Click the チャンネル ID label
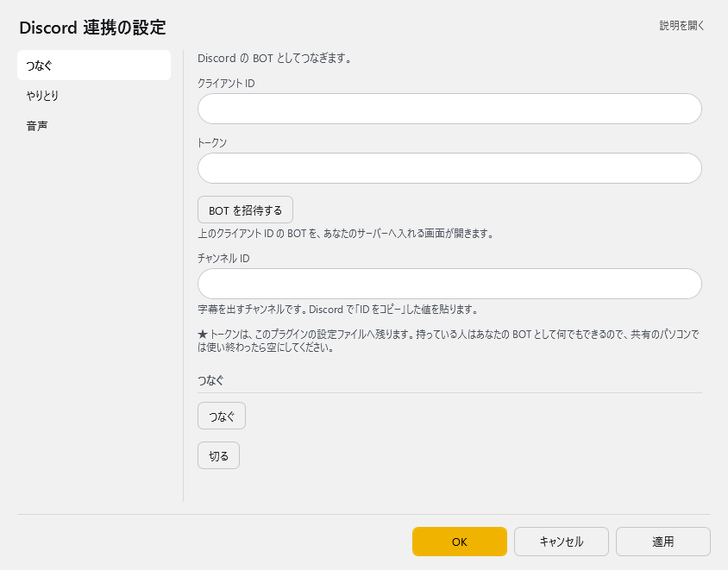Image resolution: width=728 pixels, height=570 pixels. (x=223, y=259)
